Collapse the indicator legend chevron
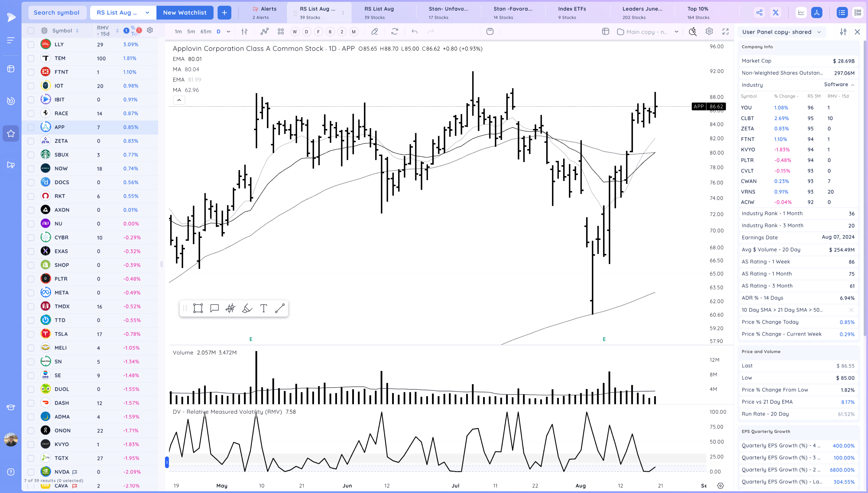Viewport: 868px width, 493px height. 179,100
